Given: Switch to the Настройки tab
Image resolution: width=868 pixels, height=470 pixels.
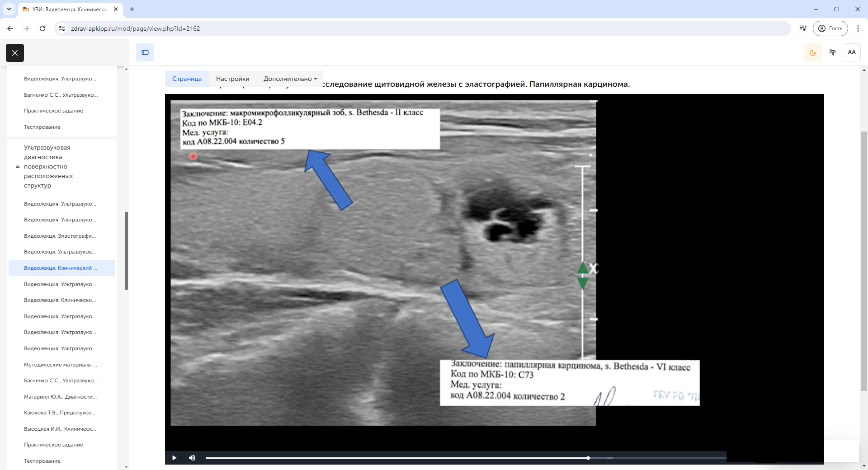Looking at the screenshot, I should pos(232,79).
